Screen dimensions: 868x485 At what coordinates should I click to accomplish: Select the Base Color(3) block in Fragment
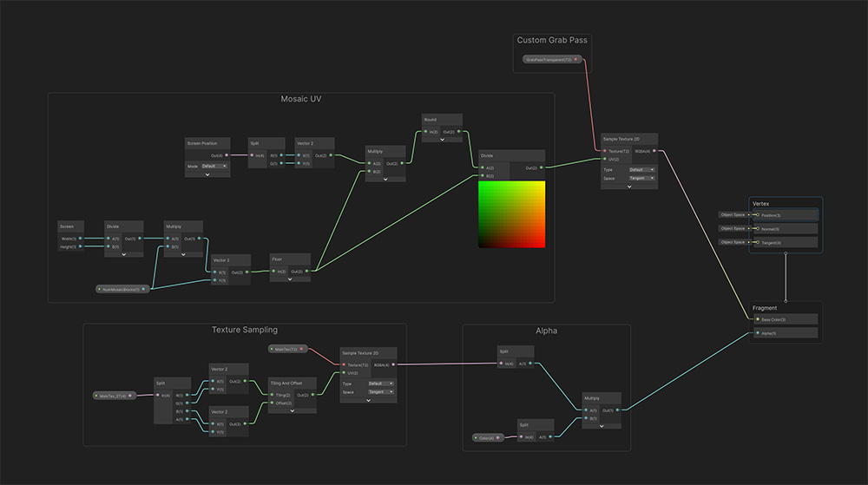pos(786,319)
